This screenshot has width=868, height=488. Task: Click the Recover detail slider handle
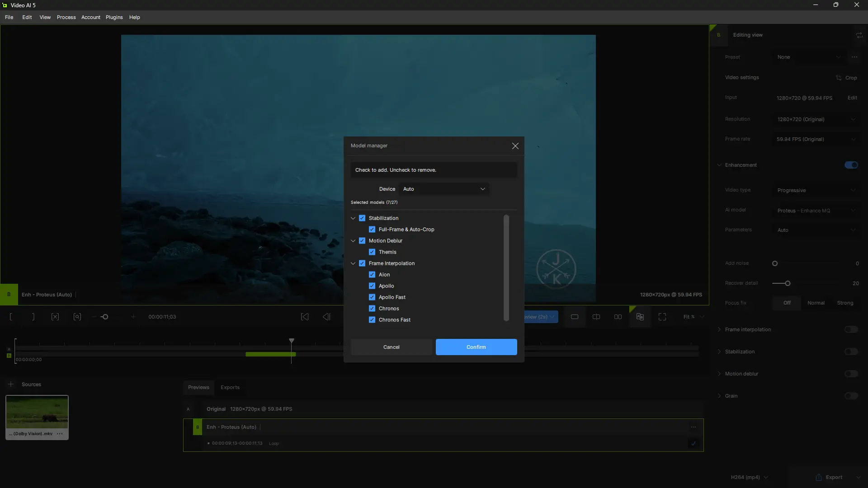(788, 283)
